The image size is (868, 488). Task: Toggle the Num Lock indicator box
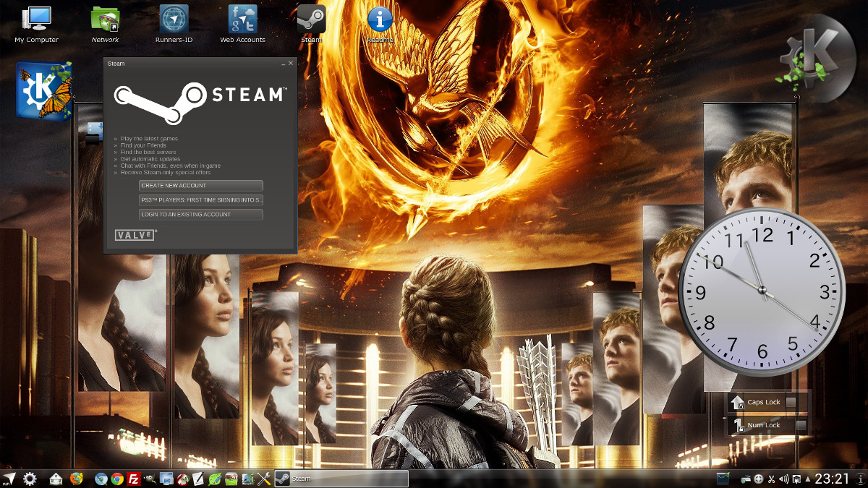click(x=801, y=425)
